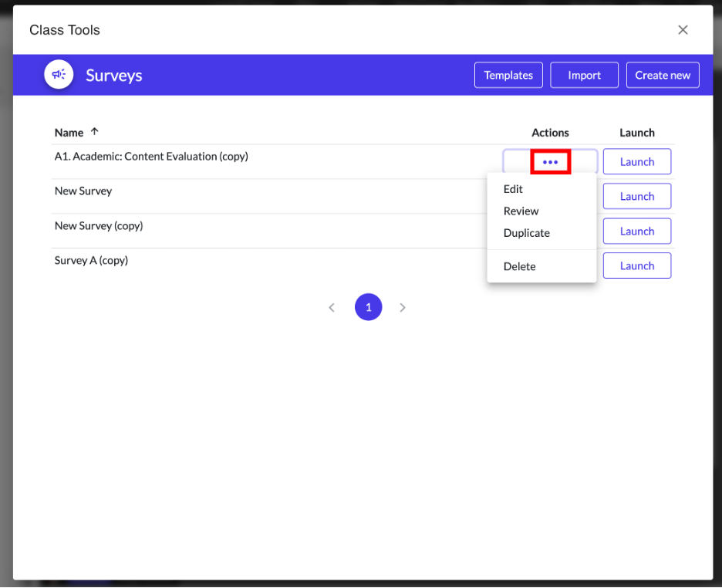Launch the New Survey (copy) row
722x588 pixels.
click(636, 231)
